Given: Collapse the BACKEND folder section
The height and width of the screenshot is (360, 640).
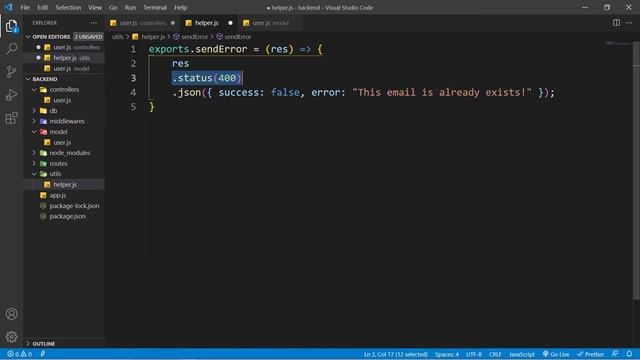Looking at the screenshot, I should click(64, 79).
